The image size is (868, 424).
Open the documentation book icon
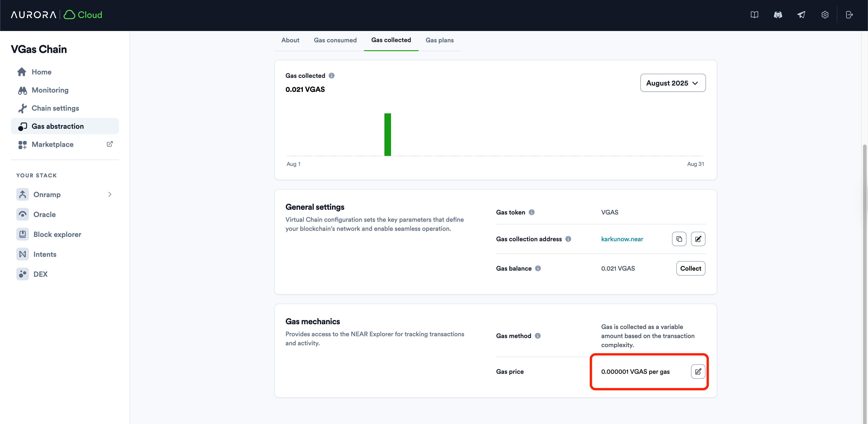754,15
